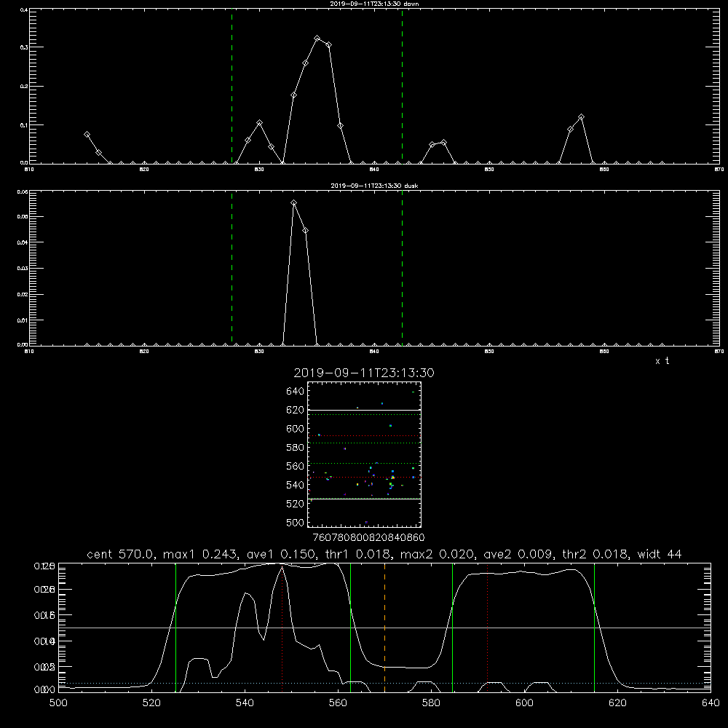Click the '0.04' y-axis label of dusk plot
This screenshot has height=728, width=728.
(23, 242)
